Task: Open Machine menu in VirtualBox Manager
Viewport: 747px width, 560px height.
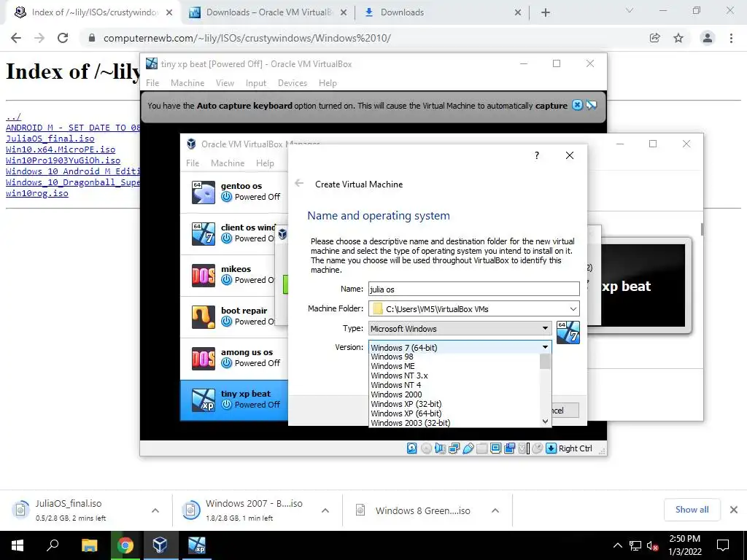Action: click(228, 163)
